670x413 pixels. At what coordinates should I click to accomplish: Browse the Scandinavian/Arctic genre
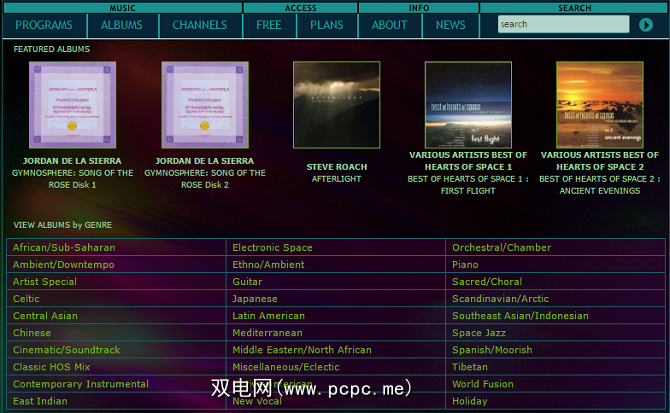pyautogui.click(x=500, y=299)
